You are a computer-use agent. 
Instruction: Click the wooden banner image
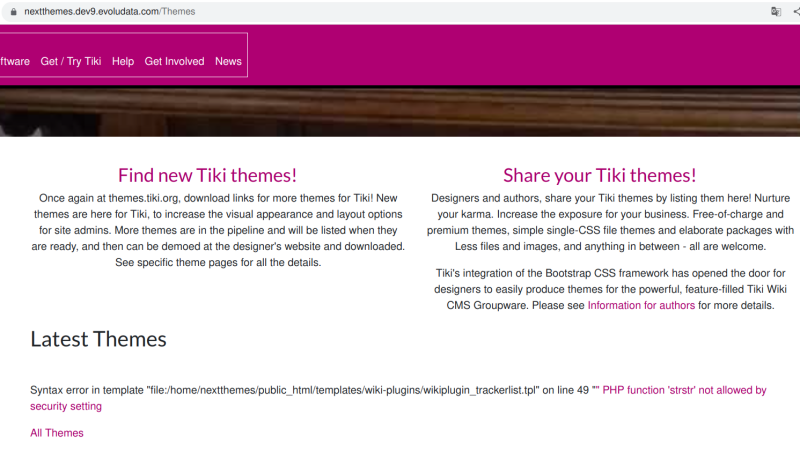point(400,111)
